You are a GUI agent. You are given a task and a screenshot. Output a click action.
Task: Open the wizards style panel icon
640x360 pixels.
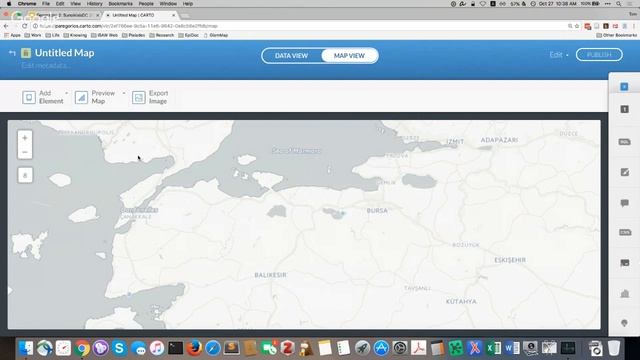pyautogui.click(x=624, y=172)
